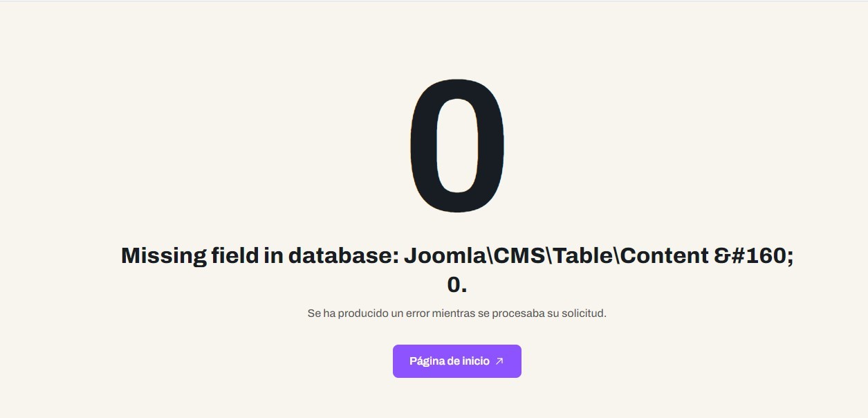Click the "Se ha producido un error" message
The height and width of the screenshot is (418, 868).
coord(456,313)
